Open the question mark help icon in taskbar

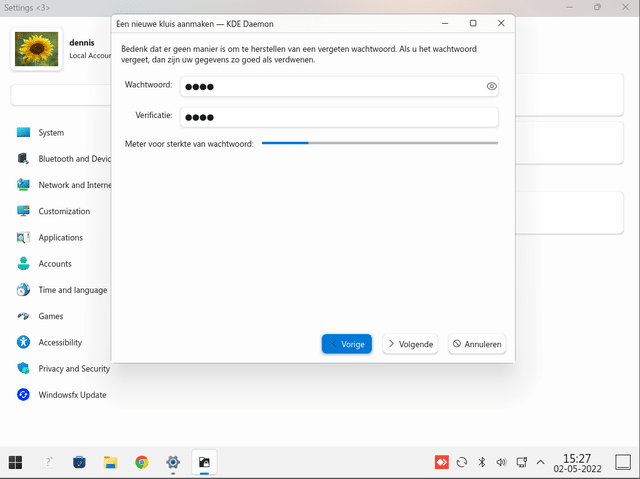coord(48,462)
